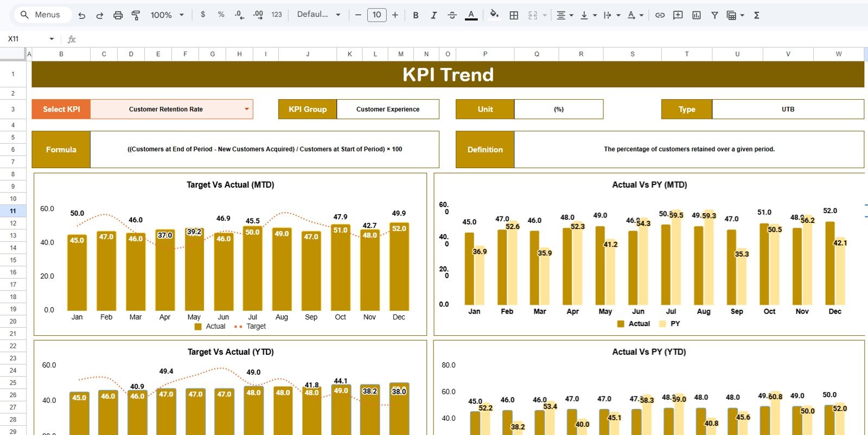Expand the merge cells type arrow
The height and width of the screenshot is (435, 868).
(545, 15)
